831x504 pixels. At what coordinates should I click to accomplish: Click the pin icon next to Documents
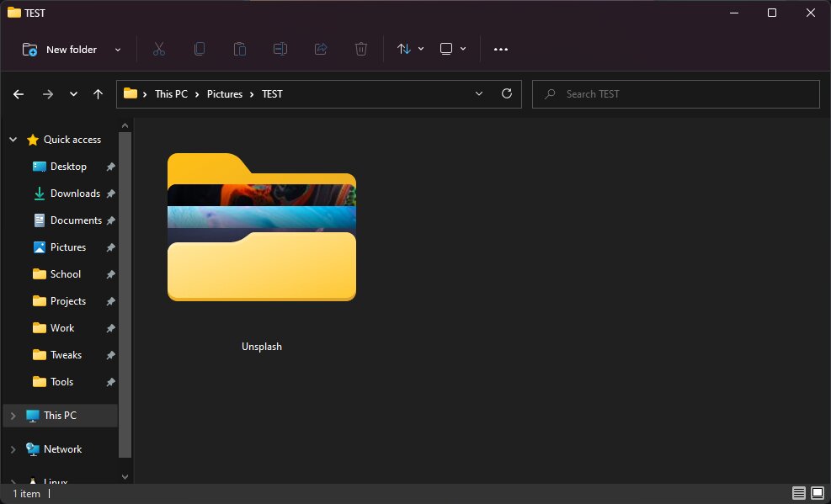pos(111,220)
